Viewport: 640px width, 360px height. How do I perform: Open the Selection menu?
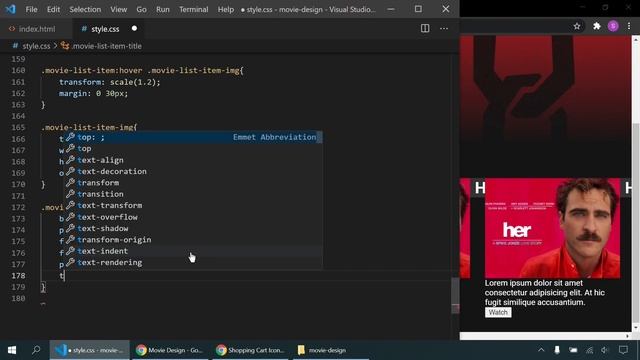tap(85, 9)
